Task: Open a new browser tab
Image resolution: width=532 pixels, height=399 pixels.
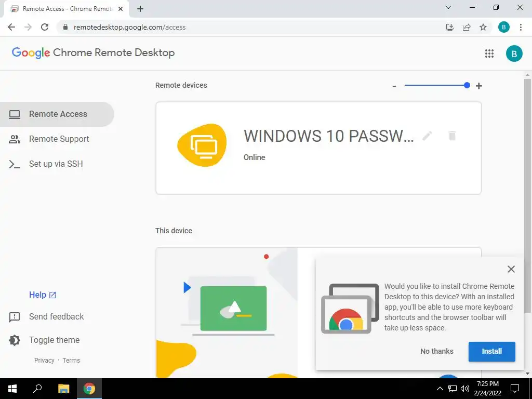Action: [140, 9]
